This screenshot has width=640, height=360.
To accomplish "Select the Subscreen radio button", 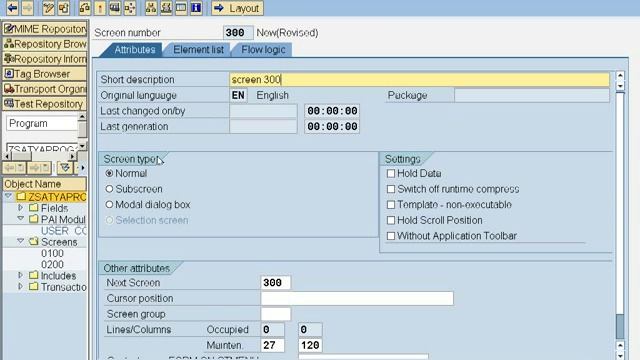I will [109, 189].
